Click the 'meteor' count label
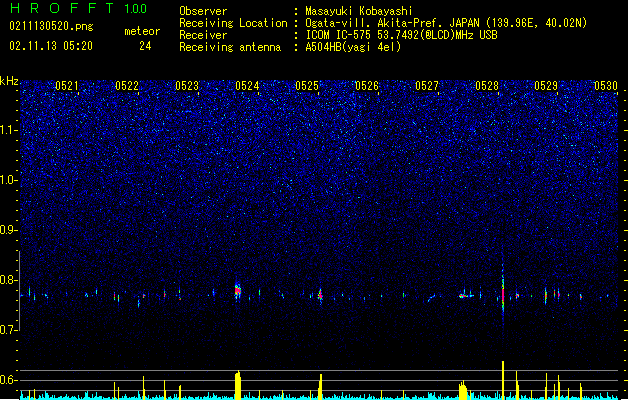 pos(142,31)
